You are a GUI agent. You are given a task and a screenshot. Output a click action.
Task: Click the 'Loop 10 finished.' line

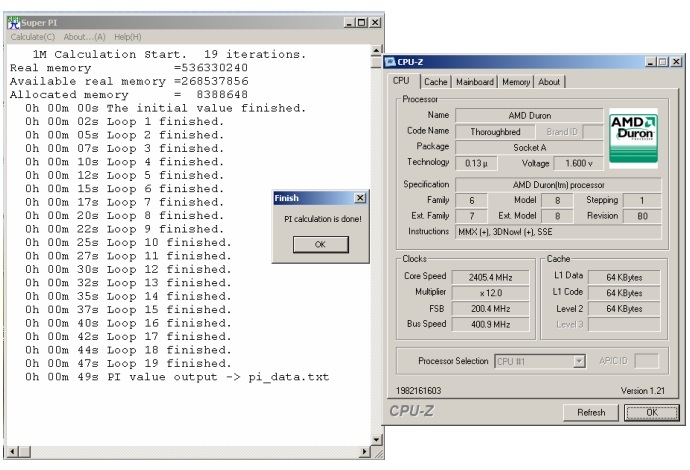[x=128, y=242]
